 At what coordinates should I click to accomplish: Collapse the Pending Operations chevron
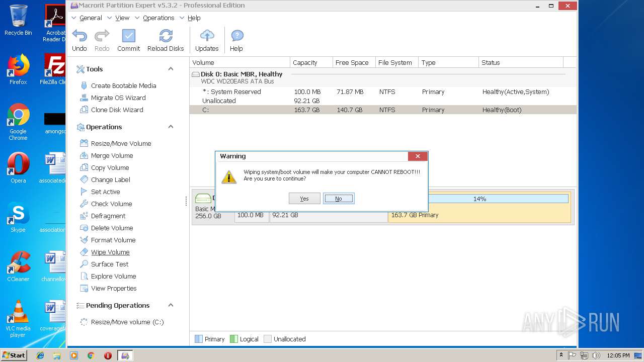point(171,305)
